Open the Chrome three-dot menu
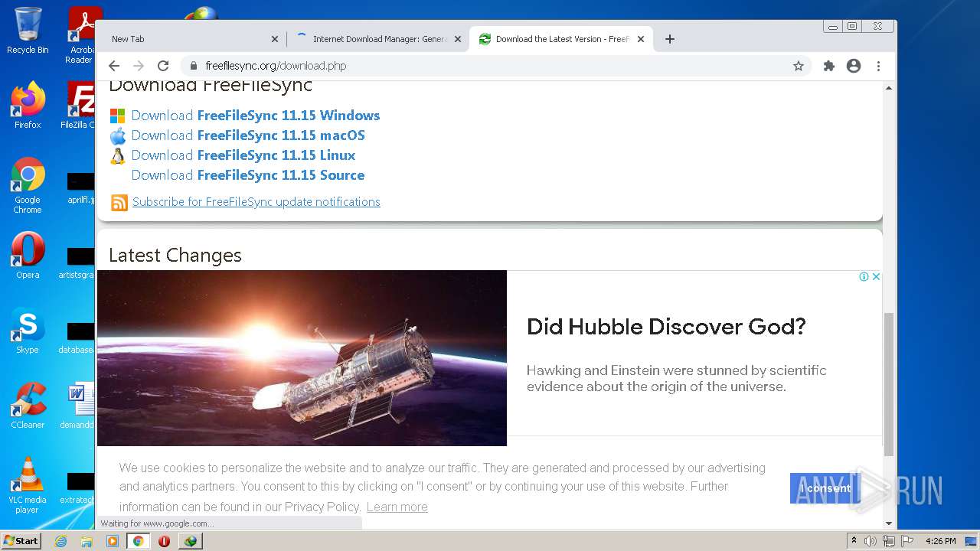 [879, 66]
